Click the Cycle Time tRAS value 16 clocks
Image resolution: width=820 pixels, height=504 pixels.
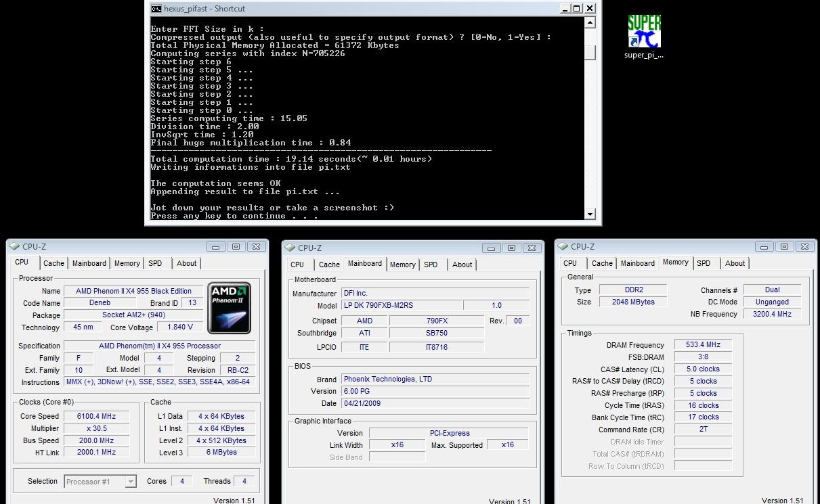703,406
